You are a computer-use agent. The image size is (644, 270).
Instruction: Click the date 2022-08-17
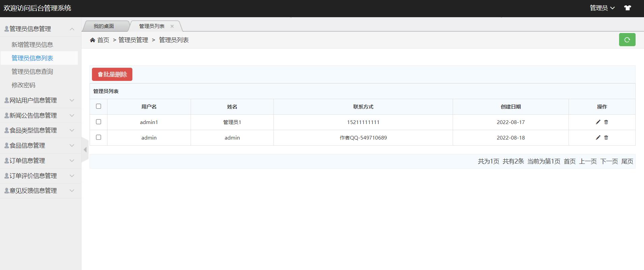[511, 122]
